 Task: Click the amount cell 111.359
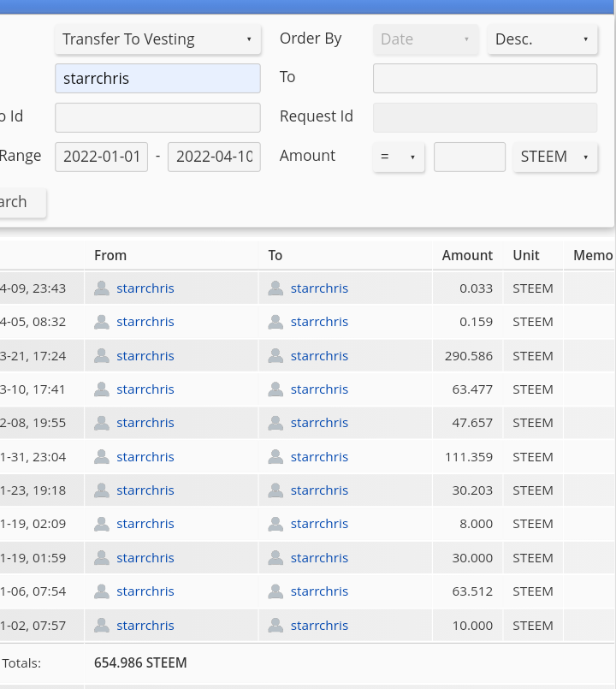pyautogui.click(x=468, y=457)
